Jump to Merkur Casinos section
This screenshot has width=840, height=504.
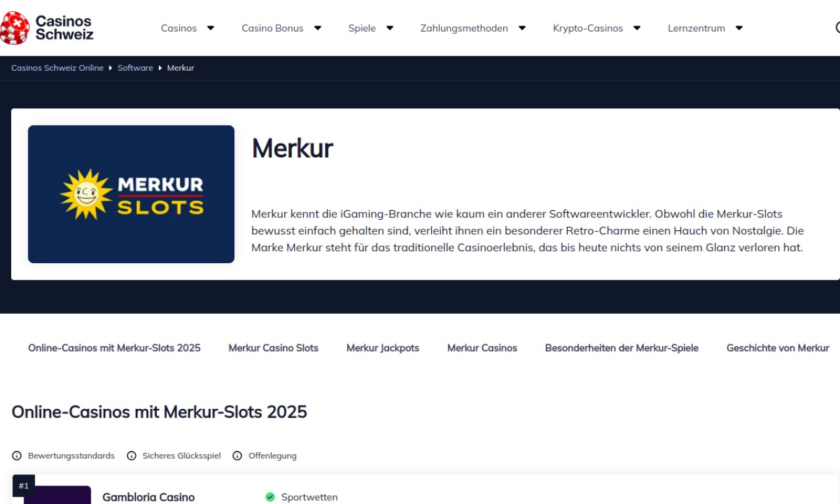tap(482, 348)
